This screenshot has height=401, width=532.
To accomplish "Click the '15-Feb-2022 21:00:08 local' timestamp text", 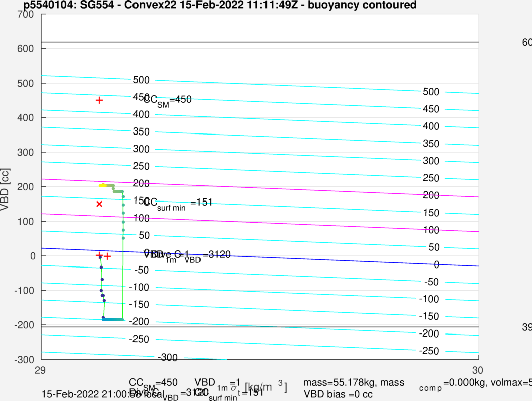I will pos(103,394).
